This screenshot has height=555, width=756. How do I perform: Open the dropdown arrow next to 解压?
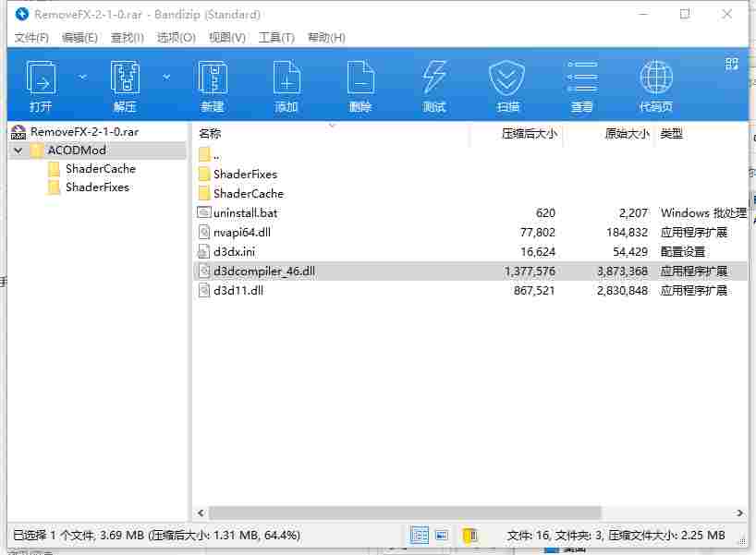click(166, 77)
